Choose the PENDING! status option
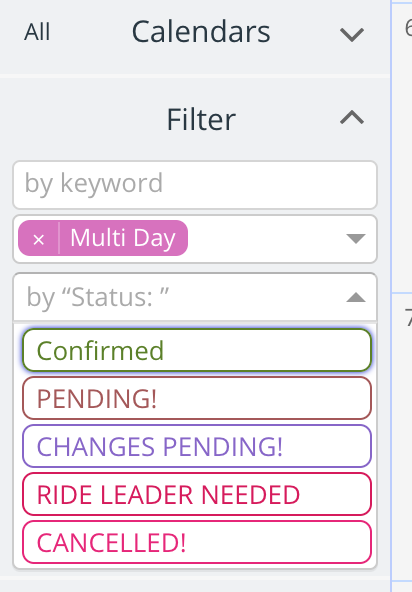The width and height of the screenshot is (412, 592). [197, 398]
